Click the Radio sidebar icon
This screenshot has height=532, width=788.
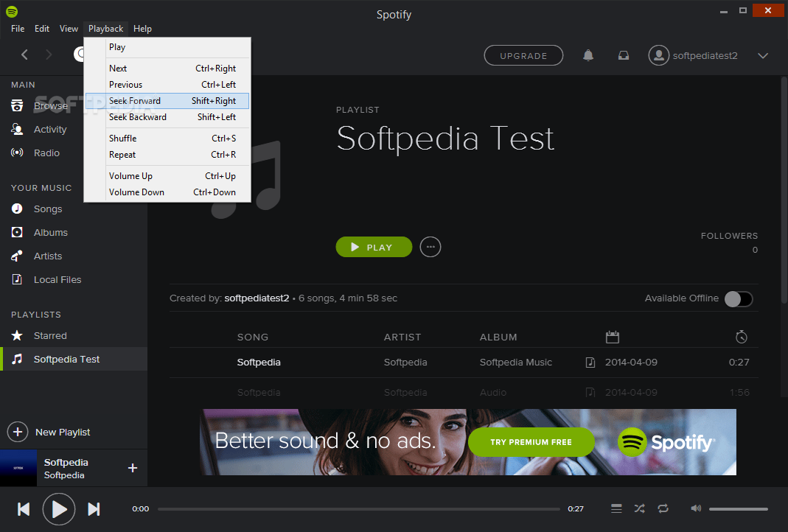(x=17, y=153)
